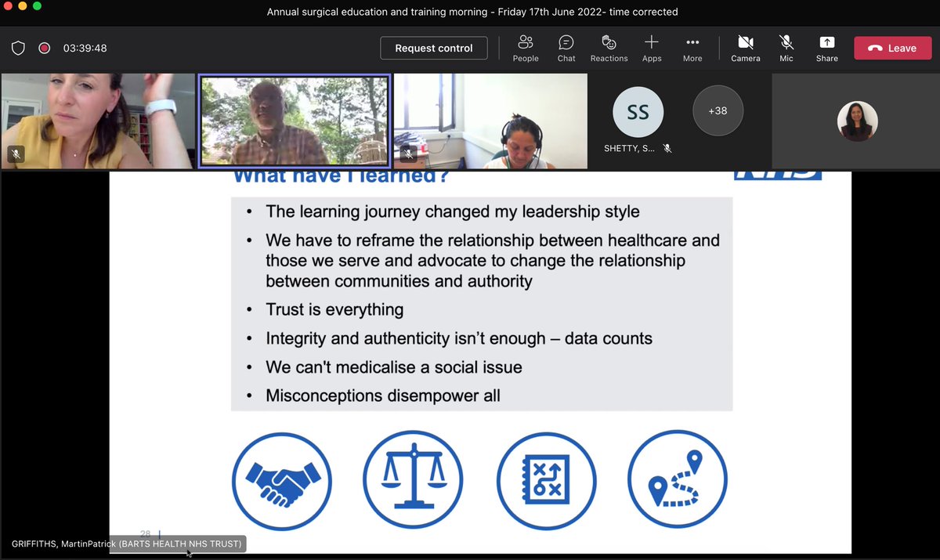This screenshot has height=560, width=940.
Task: Click the NHS logo on the slide
Action: pos(777,175)
